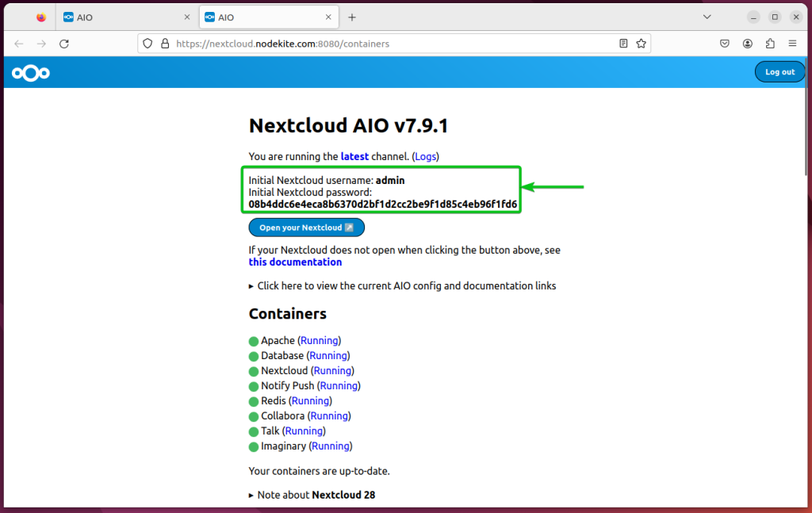Click the extensions puzzle icon
This screenshot has height=513, width=812.
769,44
